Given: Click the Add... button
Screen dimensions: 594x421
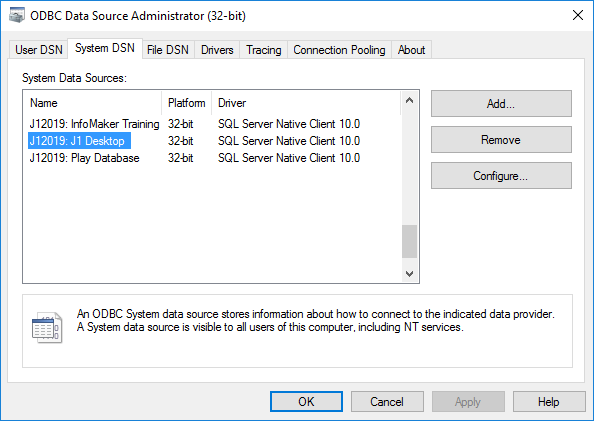Looking at the screenshot, I should [x=501, y=103].
